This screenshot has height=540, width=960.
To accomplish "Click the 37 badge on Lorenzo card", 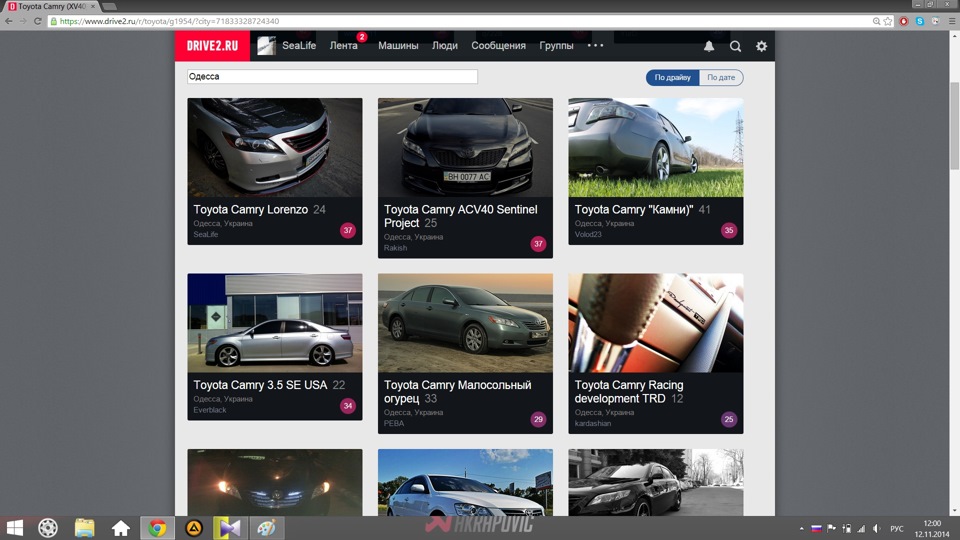I will click(x=348, y=230).
